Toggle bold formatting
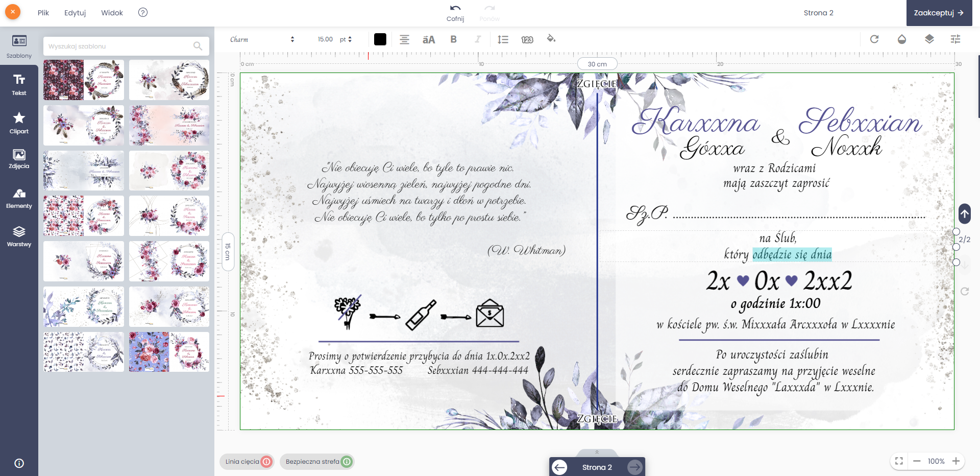 453,39
